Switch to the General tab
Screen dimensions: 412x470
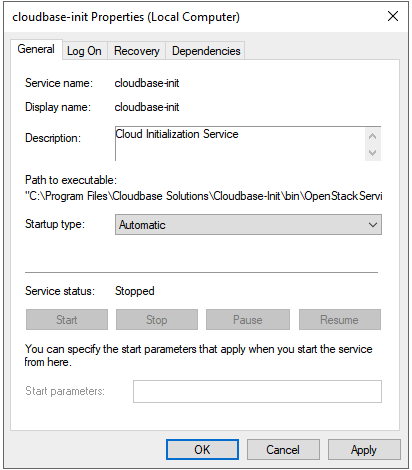click(36, 49)
